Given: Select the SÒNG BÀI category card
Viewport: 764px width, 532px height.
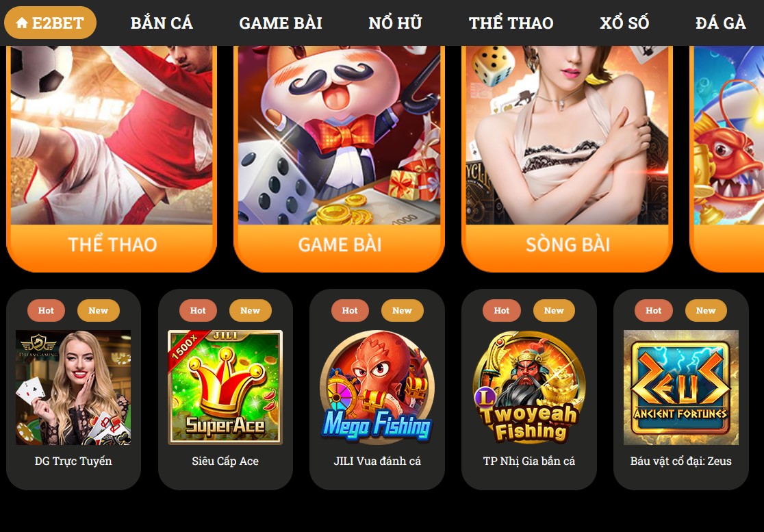Looking at the screenshot, I should tap(567, 159).
